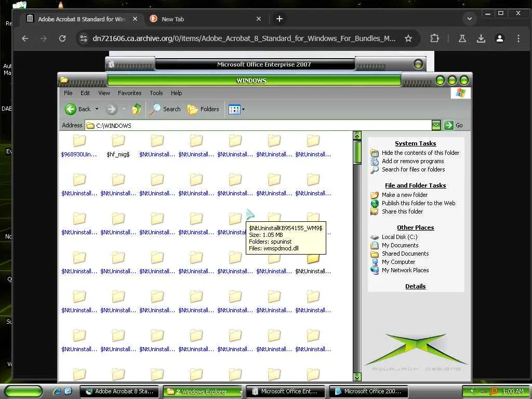
Task: Bookmark this page star icon
Action: pyautogui.click(x=408, y=38)
